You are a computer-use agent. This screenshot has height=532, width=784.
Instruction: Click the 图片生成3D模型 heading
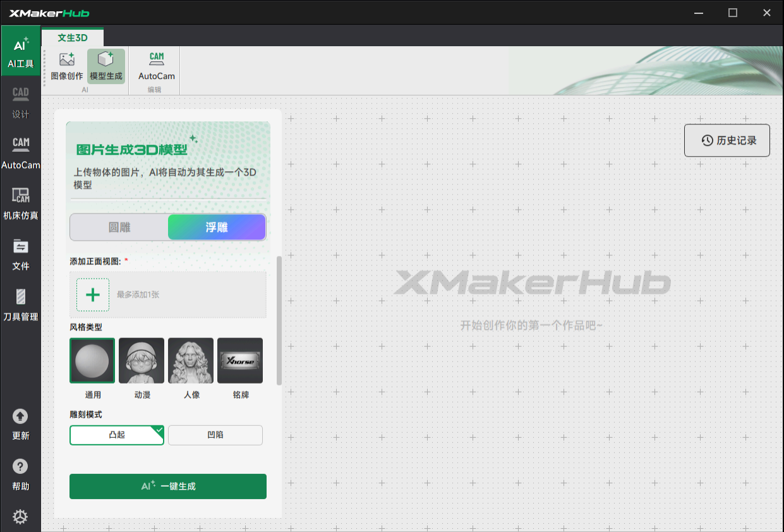coord(132,150)
